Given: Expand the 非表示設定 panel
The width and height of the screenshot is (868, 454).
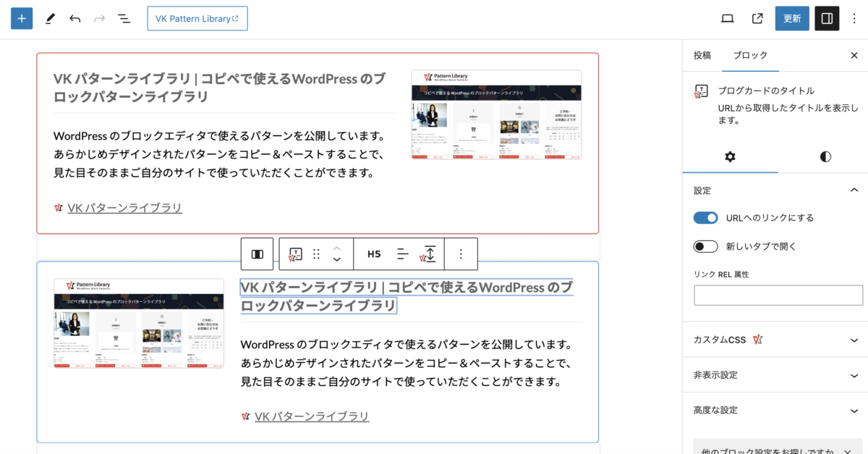Looking at the screenshot, I should (x=775, y=375).
